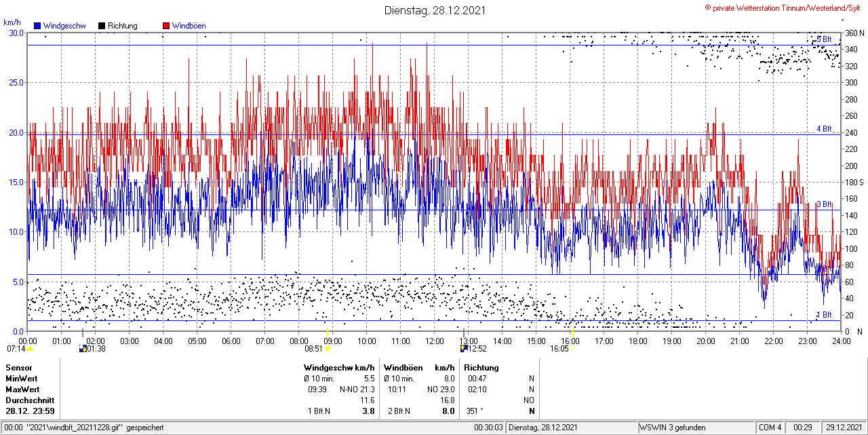Select the Windgeschw legend label
Screen dimensions: 868x435
[64, 26]
